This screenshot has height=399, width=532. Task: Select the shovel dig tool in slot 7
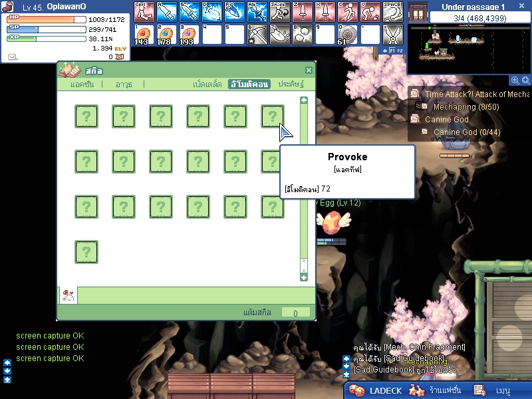[x=280, y=35]
